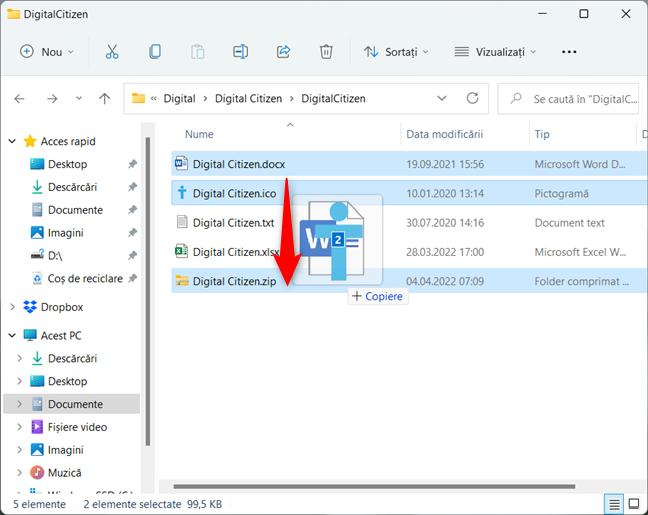Click the Rename icon in toolbar
This screenshot has width=648, height=515.
click(x=241, y=52)
